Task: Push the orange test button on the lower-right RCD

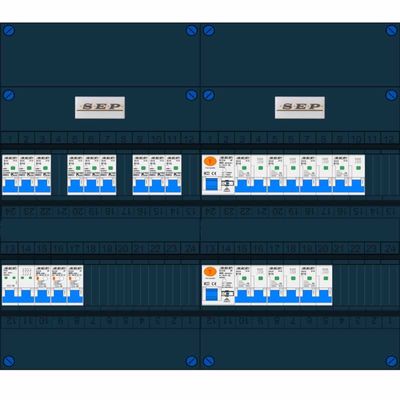Action: pos(210,272)
